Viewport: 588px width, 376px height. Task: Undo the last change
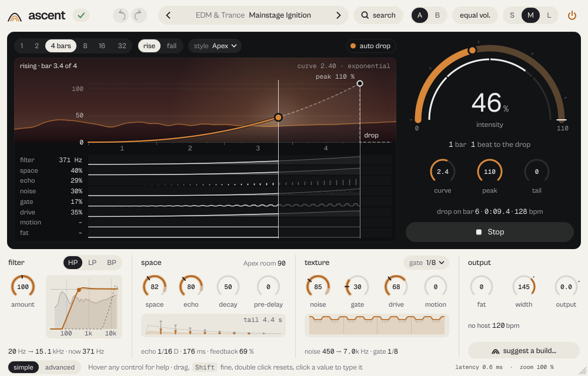(x=121, y=15)
